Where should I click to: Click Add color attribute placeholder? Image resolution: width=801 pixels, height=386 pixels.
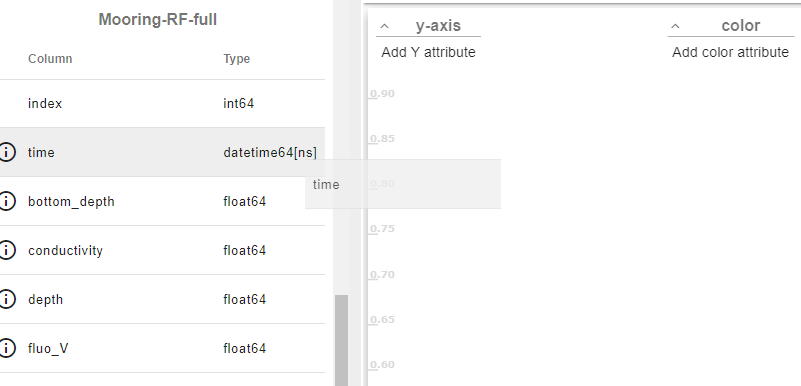[731, 52]
